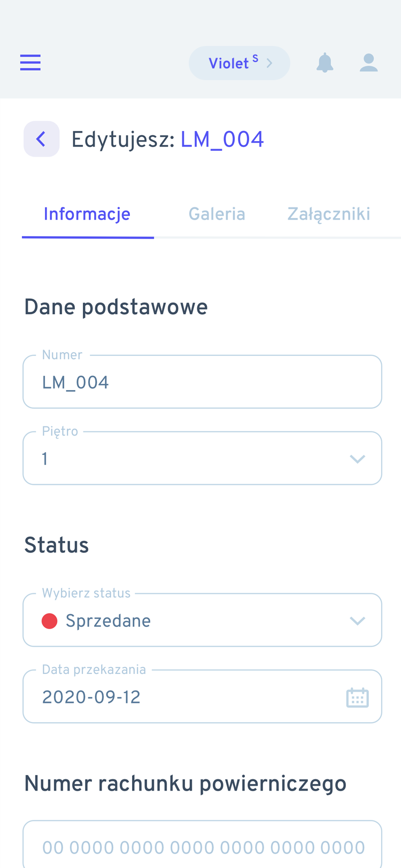
Task: Click the bank account number field
Action: click(x=202, y=844)
